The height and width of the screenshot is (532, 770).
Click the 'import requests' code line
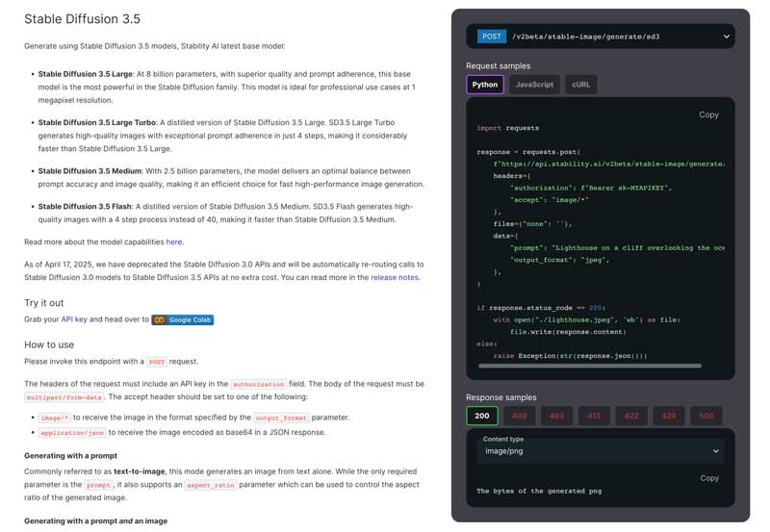point(508,128)
